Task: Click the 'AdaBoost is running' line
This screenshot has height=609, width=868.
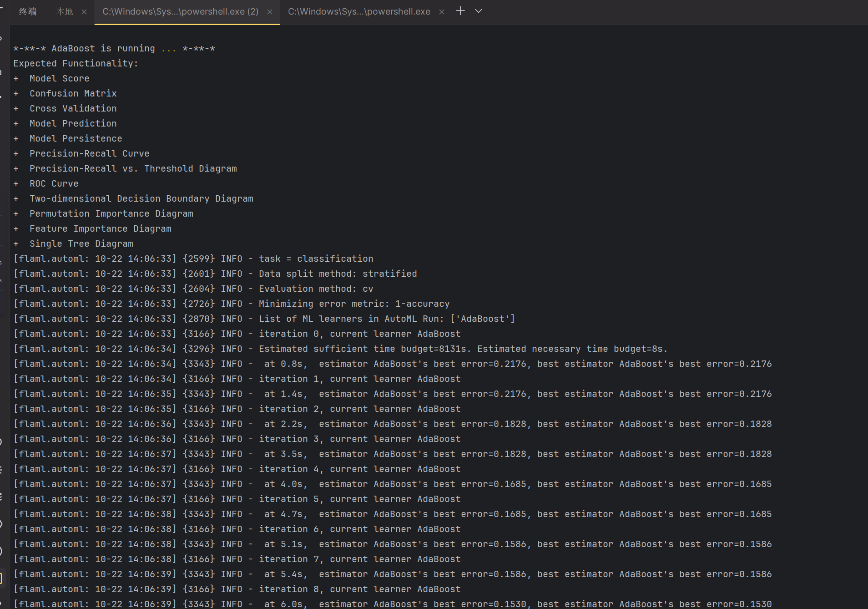Action: coord(114,48)
